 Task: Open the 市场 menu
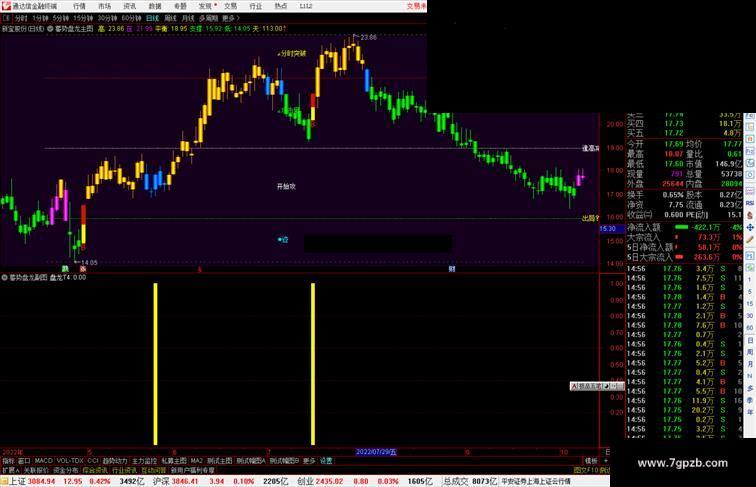(104, 6)
